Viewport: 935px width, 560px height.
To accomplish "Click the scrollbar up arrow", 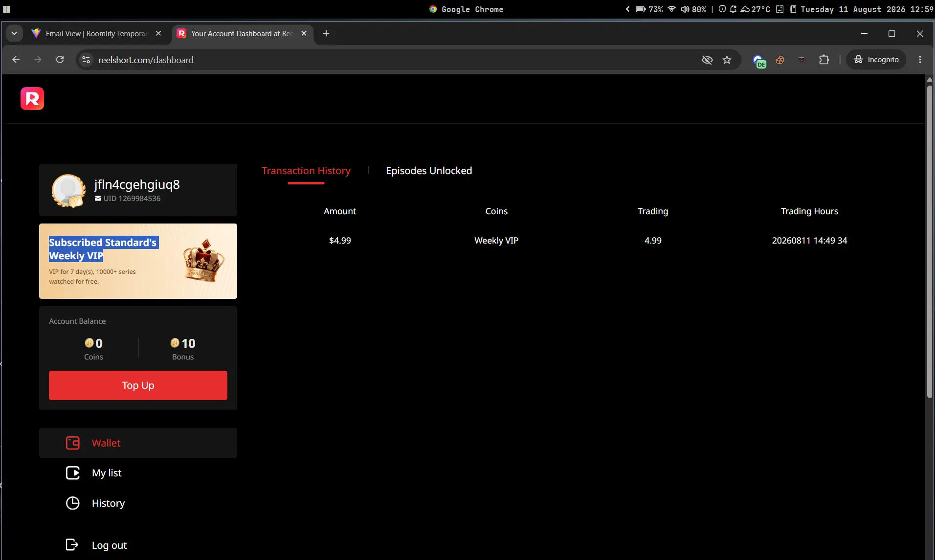I will pyautogui.click(x=930, y=80).
